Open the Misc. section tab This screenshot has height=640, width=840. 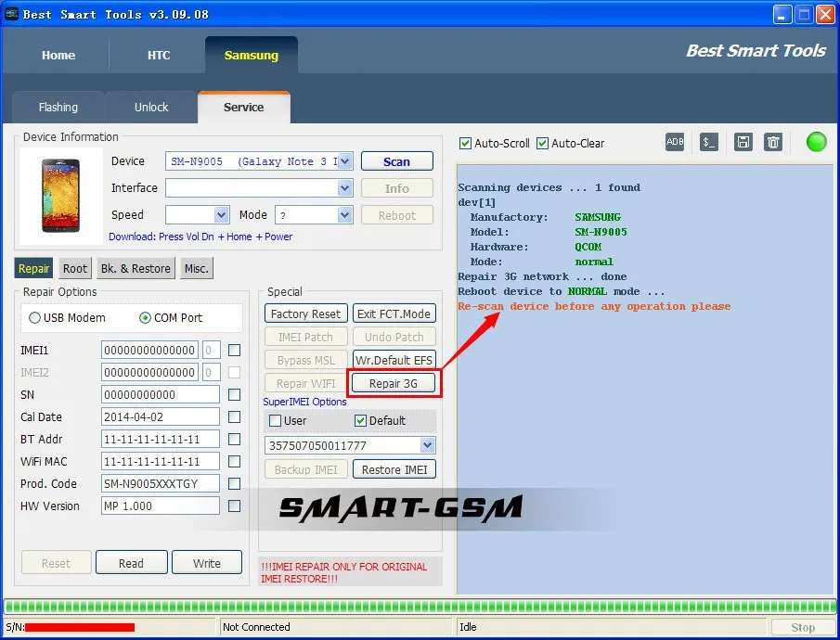click(x=197, y=268)
